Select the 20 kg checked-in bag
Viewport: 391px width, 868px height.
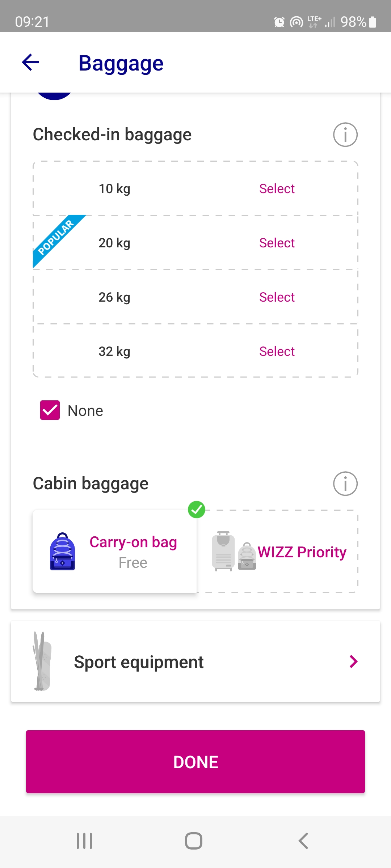(x=277, y=243)
